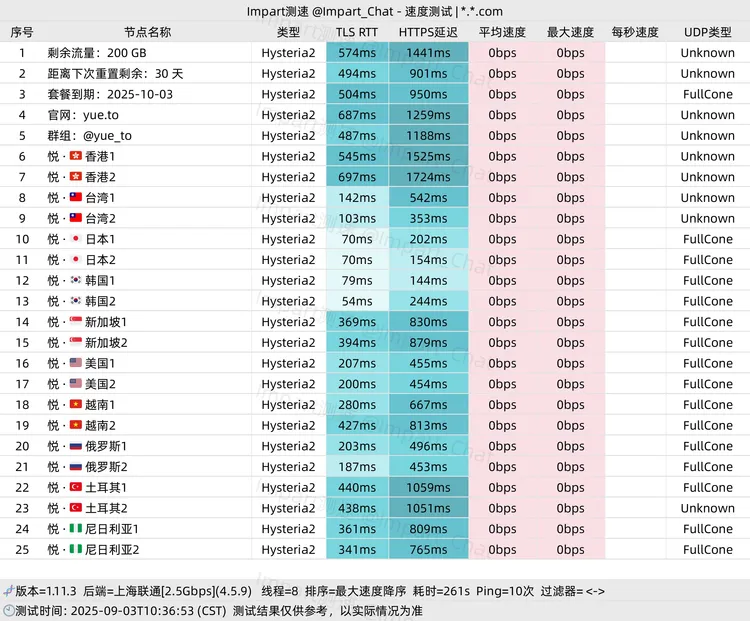Click the 54ms TLS RTT colored cell
The image size is (750, 621).
point(357,302)
